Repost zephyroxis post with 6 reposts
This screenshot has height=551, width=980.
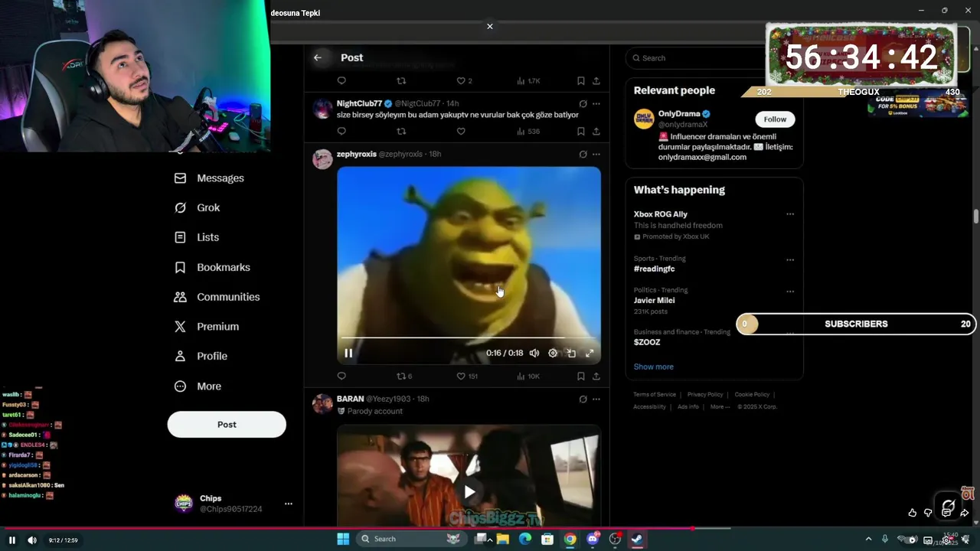coord(404,377)
